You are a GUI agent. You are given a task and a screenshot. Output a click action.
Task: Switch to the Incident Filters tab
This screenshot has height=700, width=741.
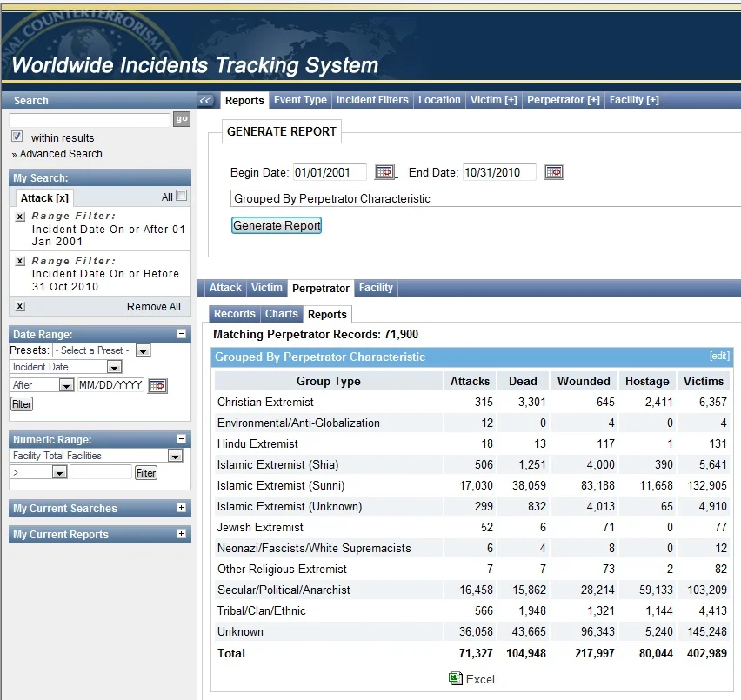tap(372, 100)
